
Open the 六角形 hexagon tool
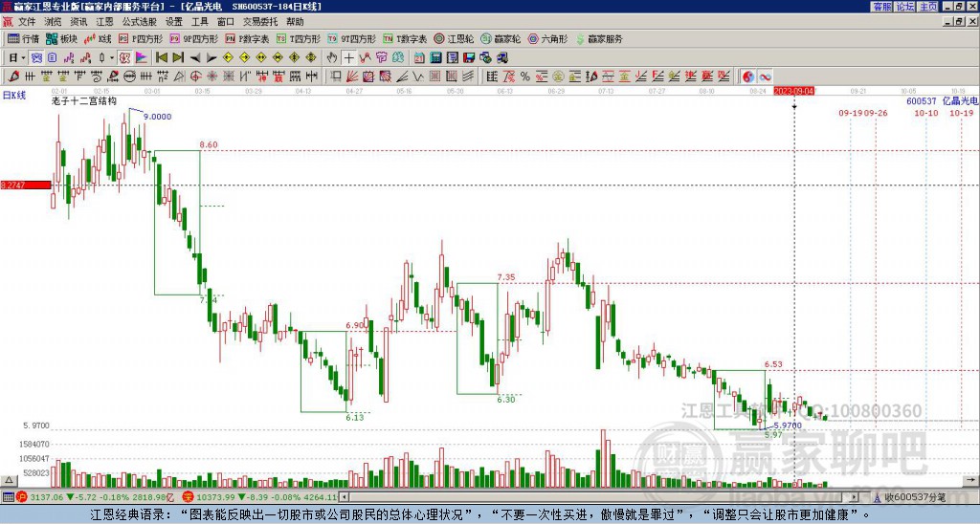click(548, 38)
